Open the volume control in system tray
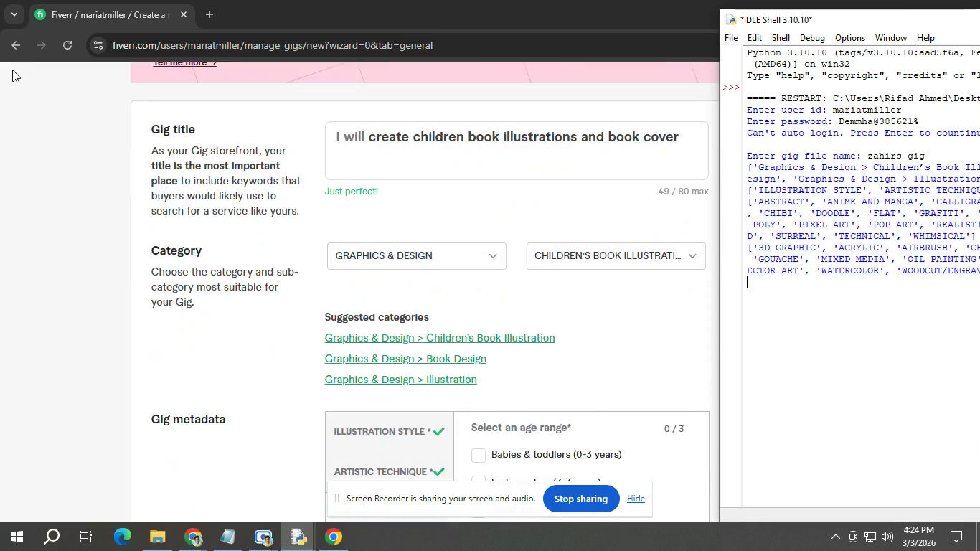The width and height of the screenshot is (980, 551). pyautogui.click(x=887, y=537)
